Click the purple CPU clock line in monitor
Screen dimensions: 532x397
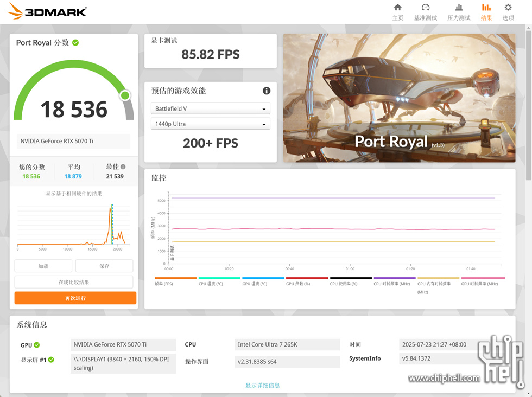(x=332, y=198)
